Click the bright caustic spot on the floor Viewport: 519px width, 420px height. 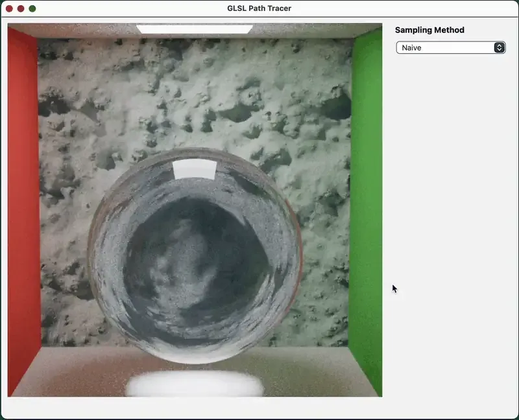pyautogui.click(x=195, y=385)
